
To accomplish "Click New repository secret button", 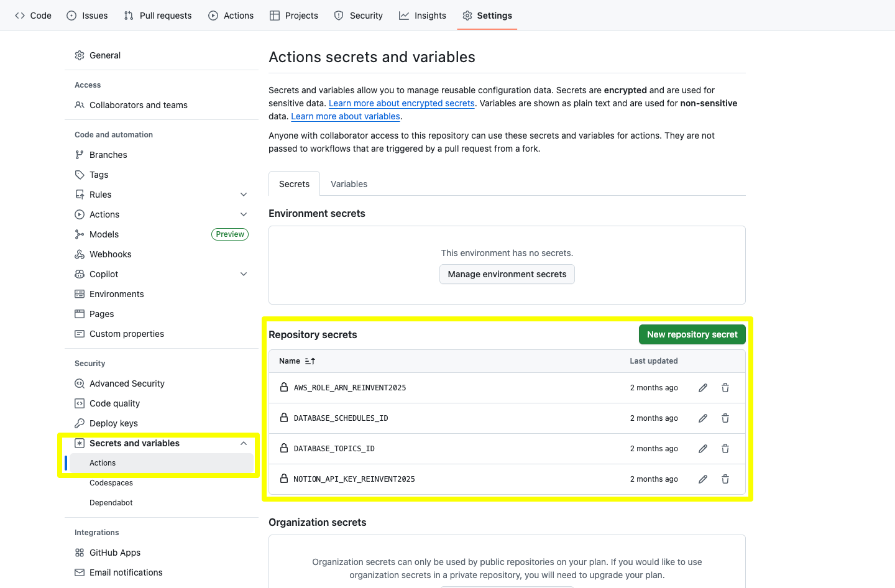I will [x=692, y=334].
